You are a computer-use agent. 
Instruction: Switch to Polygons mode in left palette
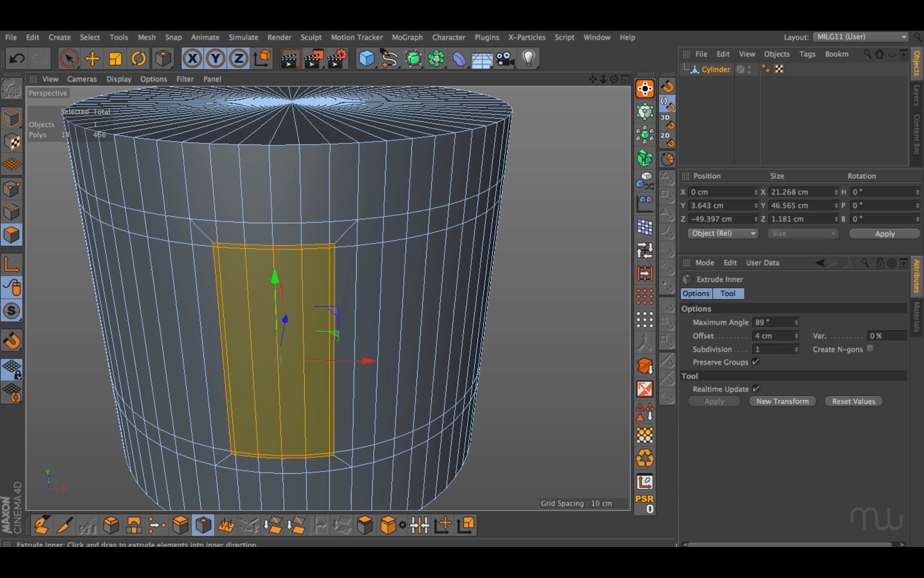[x=12, y=235]
